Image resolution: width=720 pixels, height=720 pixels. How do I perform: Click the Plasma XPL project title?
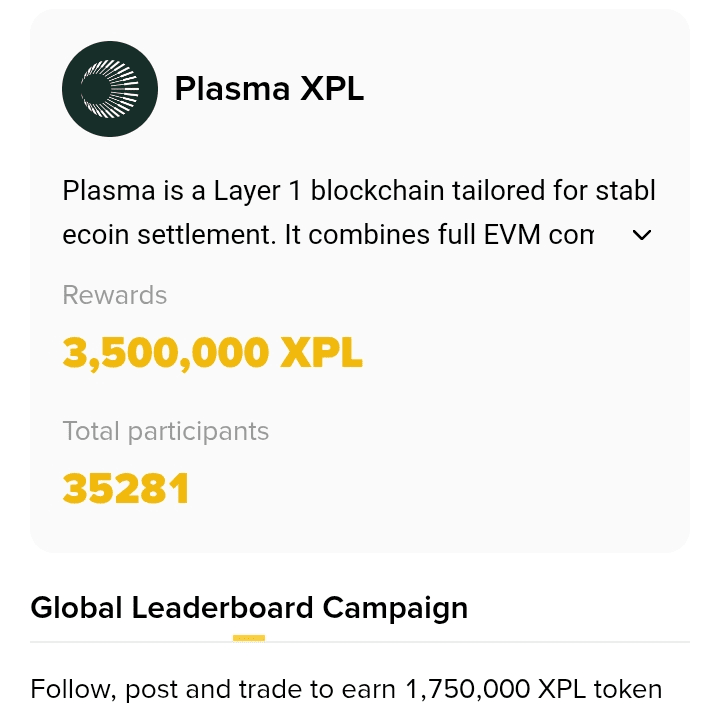coord(269,88)
